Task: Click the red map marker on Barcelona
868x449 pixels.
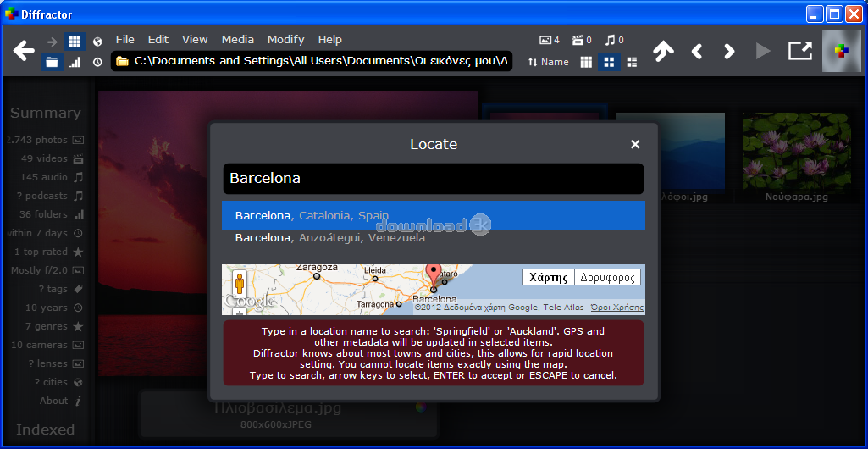Action: point(434,276)
